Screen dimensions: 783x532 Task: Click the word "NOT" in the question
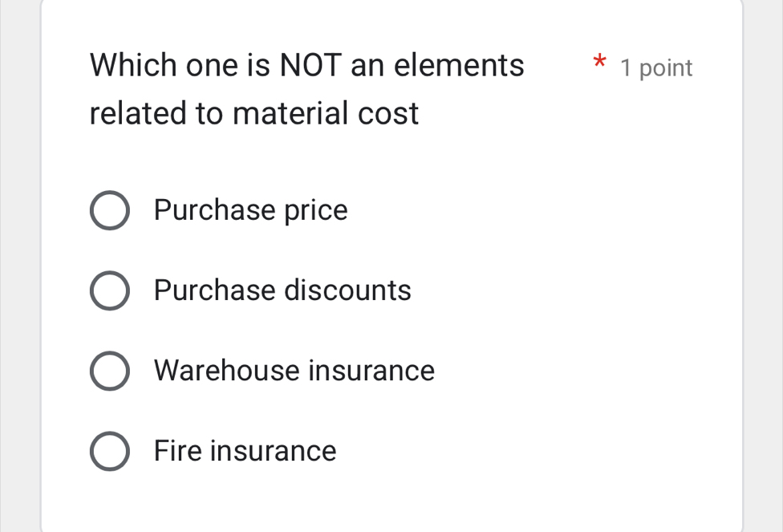coord(310,65)
